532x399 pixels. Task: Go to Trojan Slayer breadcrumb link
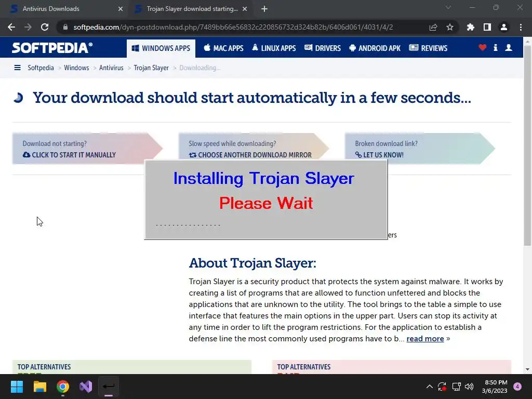(151, 68)
